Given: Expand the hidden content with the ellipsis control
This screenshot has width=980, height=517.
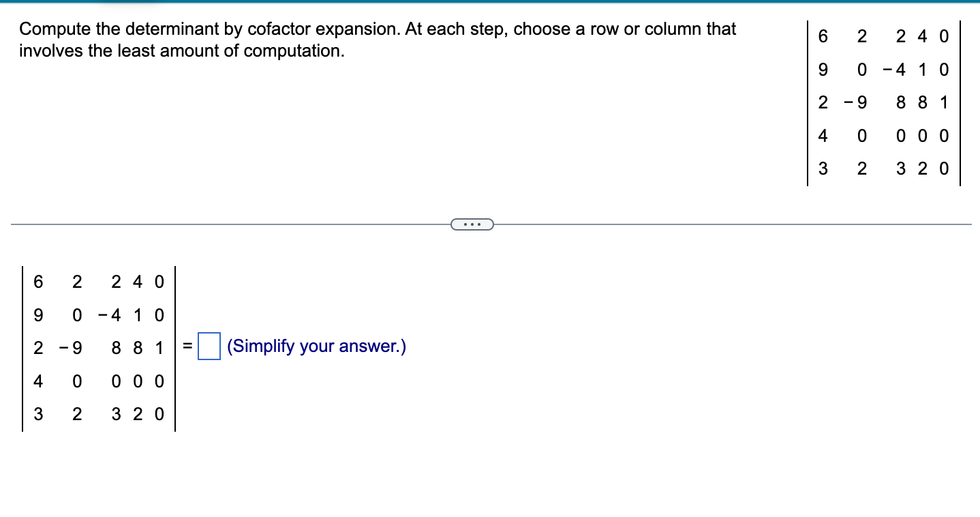Looking at the screenshot, I should [472, 224].
